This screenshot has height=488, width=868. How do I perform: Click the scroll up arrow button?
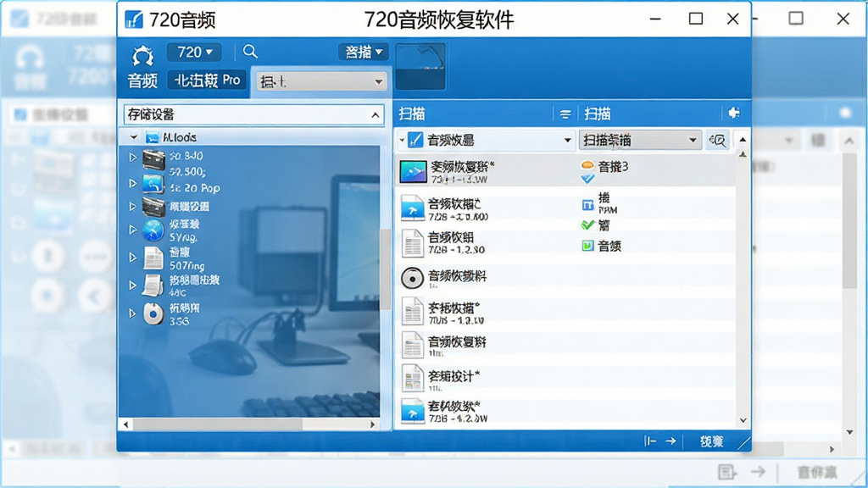pos(743,140)
